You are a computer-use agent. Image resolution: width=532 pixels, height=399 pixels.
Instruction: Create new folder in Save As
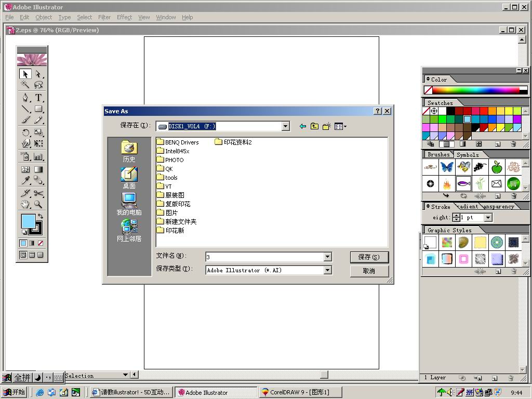(x=326, y=126)
